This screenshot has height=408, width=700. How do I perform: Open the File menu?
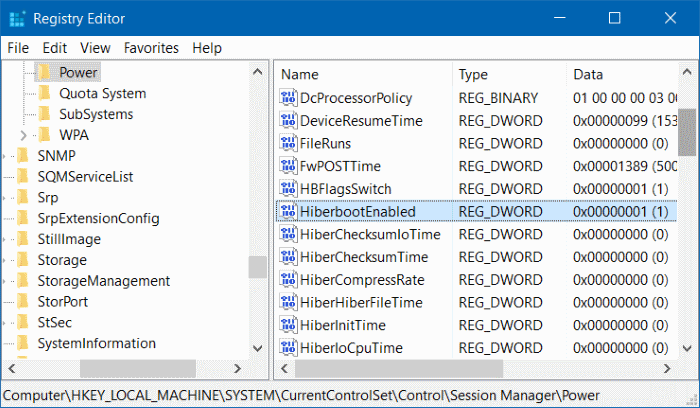(x=18, y=48)
